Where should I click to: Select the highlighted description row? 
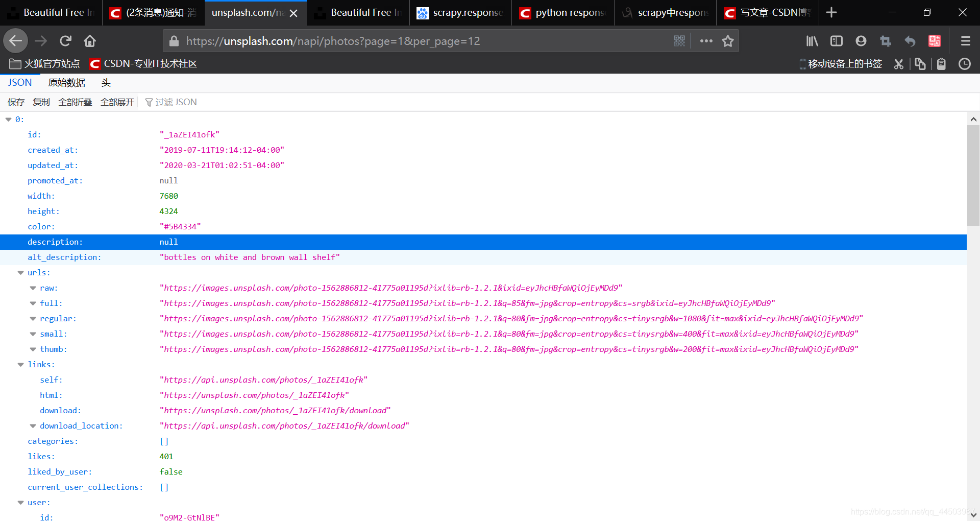coord(483,242)
